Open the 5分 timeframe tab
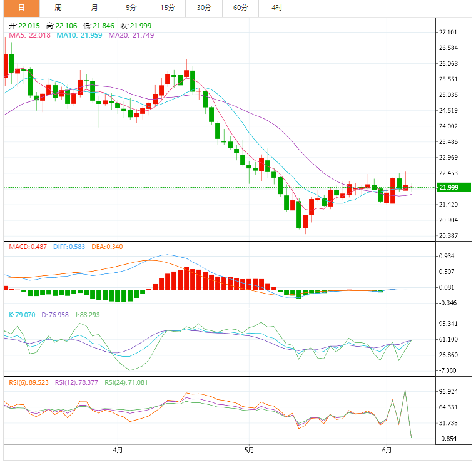The width and height of the screenshot is (476, 465). 131,8
